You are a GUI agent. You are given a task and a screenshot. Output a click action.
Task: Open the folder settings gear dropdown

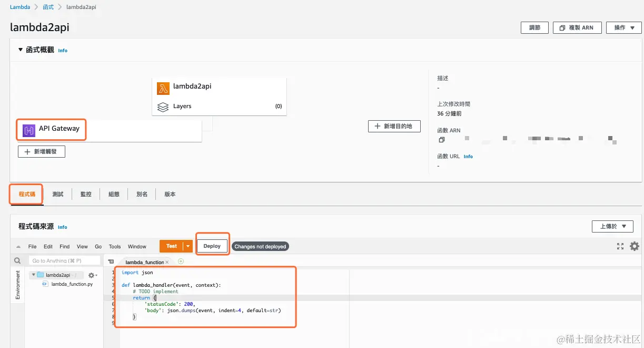(x=93, y=275)
